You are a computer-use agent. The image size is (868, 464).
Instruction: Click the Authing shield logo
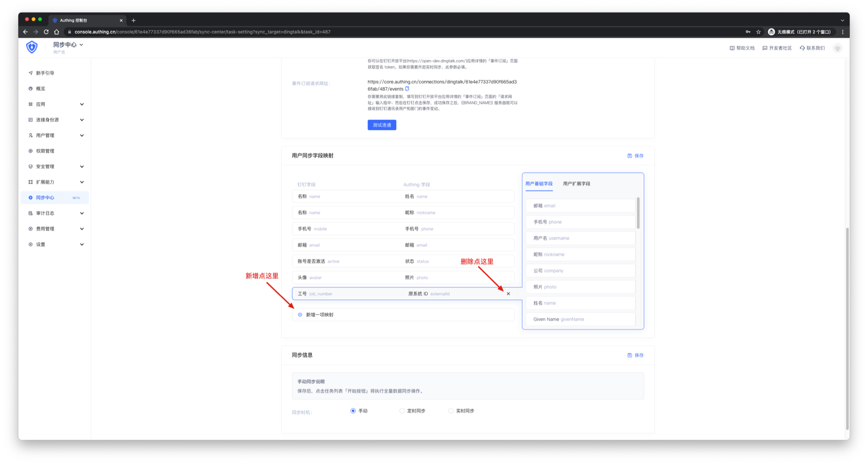pos(32,47)
